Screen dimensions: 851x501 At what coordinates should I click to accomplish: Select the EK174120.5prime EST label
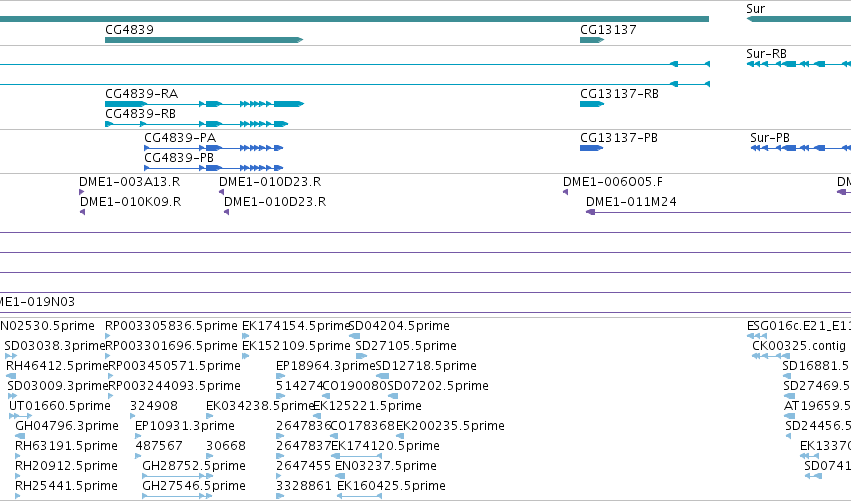(385, 446)
